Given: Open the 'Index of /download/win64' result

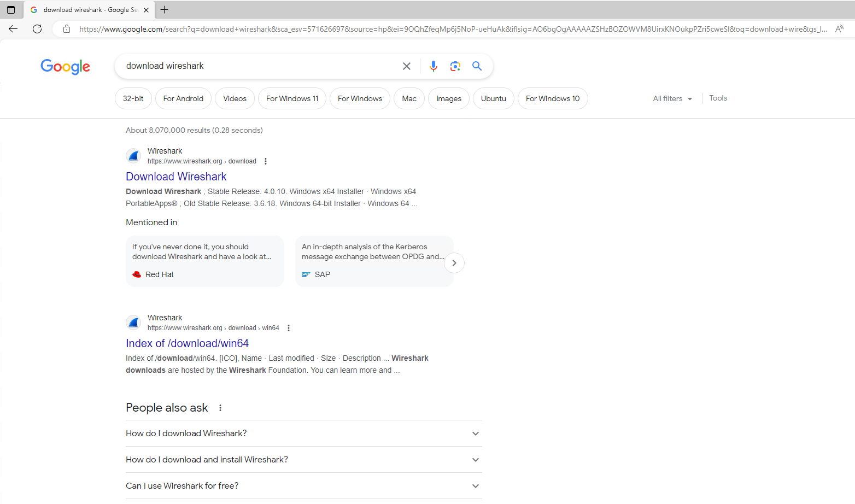Looking at the screenshot, I should 187,343.
